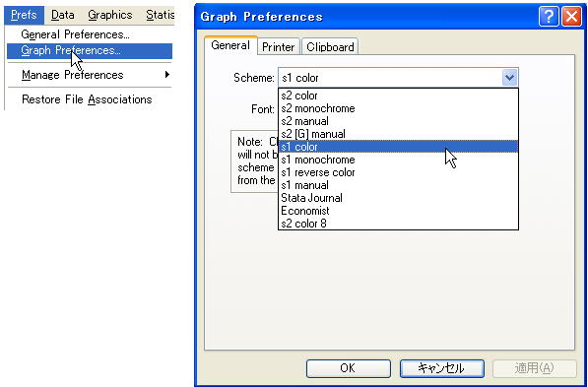Select Stata Journal scheme
This screenshot has height=387, width=588.
(x=398, y=198)
